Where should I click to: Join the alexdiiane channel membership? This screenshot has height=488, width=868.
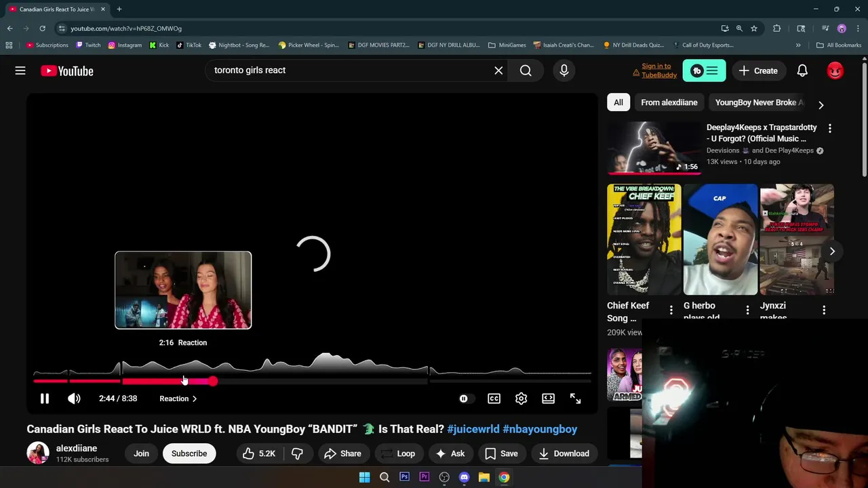pyautogui.click(x=141, y=453)
